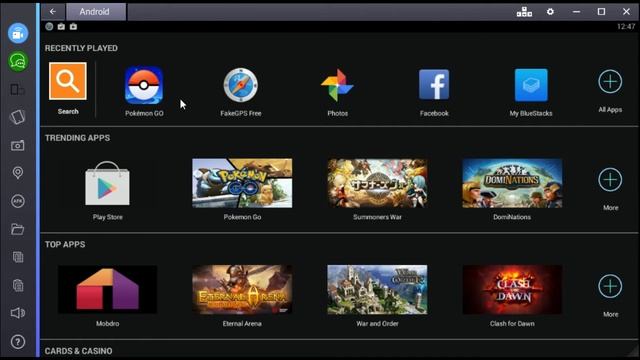Click the TRENDING APPS heading
This screenshot has height=360, width=640.
tap(78, 138)
